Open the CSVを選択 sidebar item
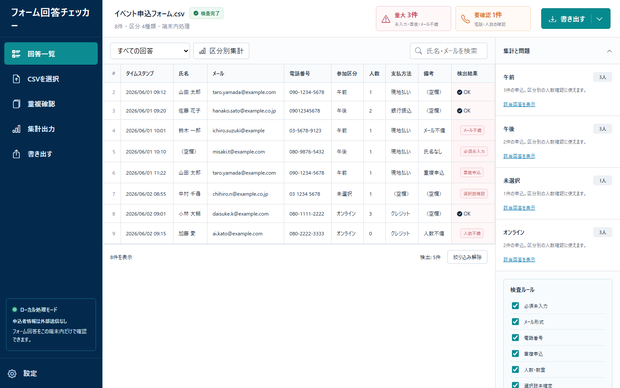Viewport: 620px width, 388px height. click(x=51, y=79)
